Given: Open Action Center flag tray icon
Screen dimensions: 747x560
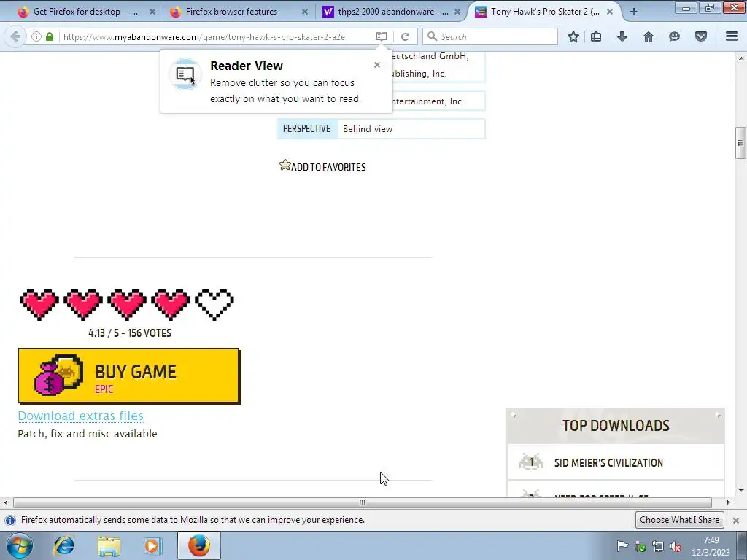Looking at the screenshot, I should click(622, 546).
